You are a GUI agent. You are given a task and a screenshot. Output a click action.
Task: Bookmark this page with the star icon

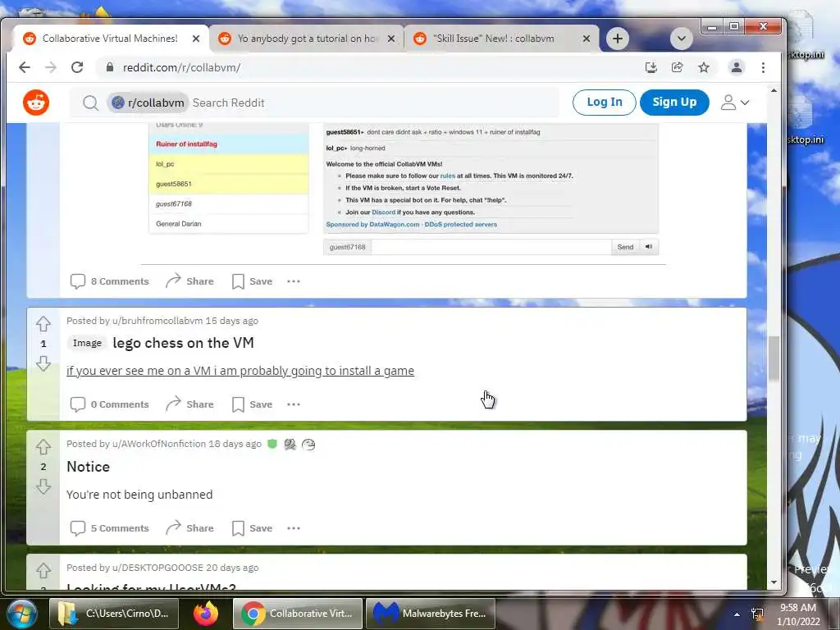tap(704, 67)
